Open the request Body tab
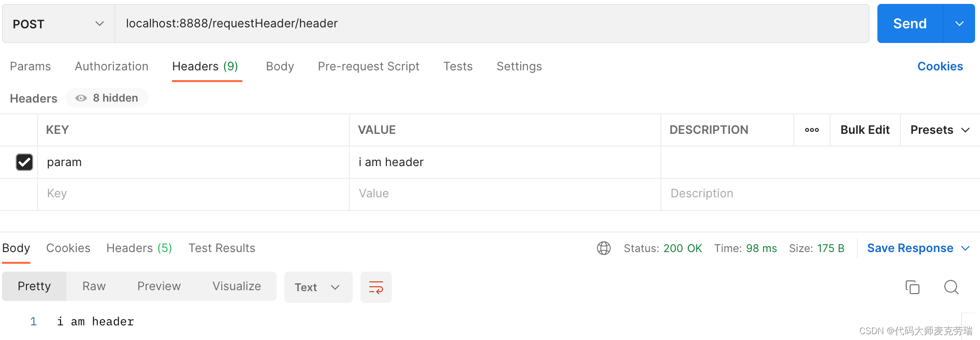Viewport: 980px width, 340px height. click(280, 66)
